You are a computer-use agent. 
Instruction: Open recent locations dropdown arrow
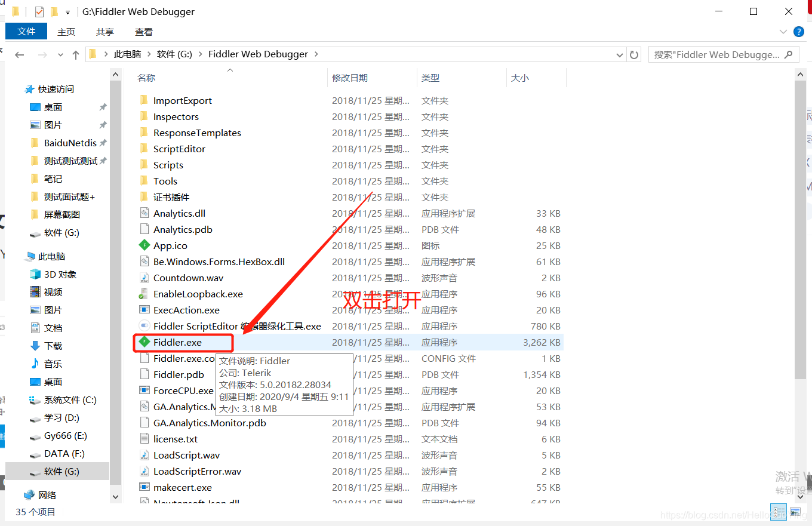tap(60, 55)
